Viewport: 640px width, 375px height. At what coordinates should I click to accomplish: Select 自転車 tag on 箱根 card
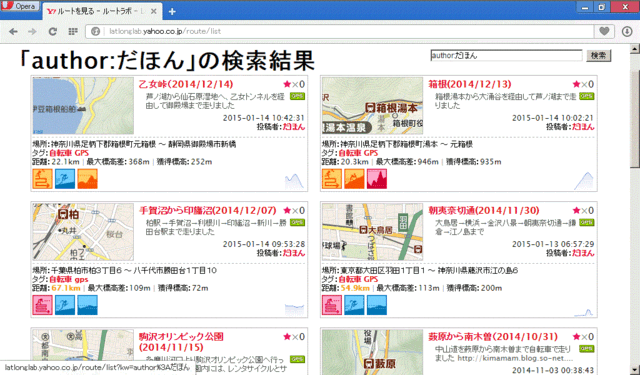point(350,153)
